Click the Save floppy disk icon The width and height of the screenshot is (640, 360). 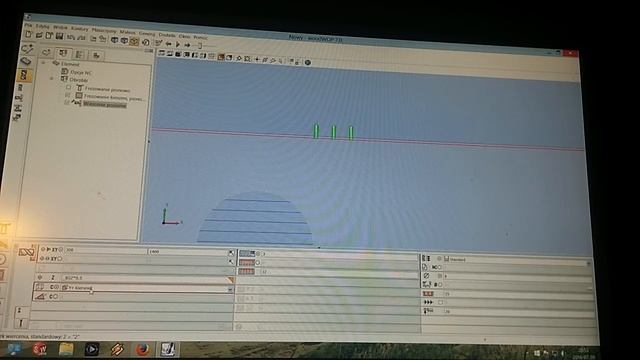click(x=60, y=36)
